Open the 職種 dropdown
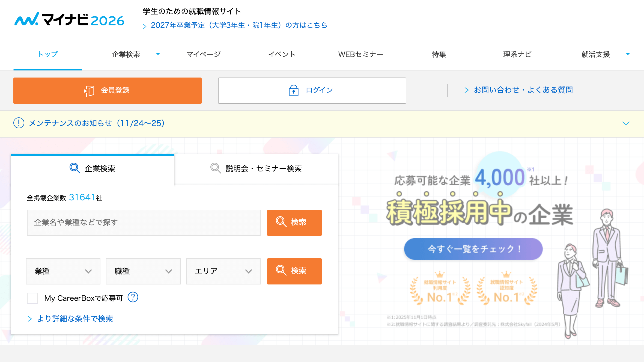 [x=143, y=271]
